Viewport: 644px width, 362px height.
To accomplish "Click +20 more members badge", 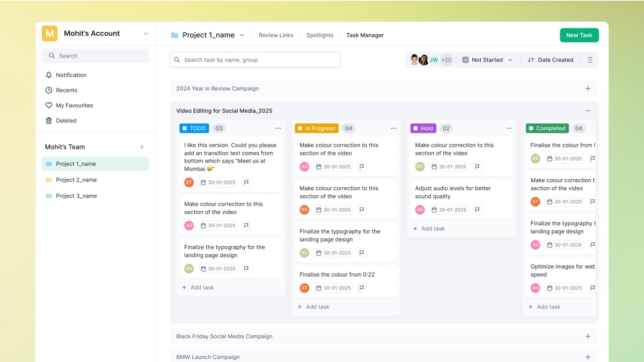I will tap(447, 60).
